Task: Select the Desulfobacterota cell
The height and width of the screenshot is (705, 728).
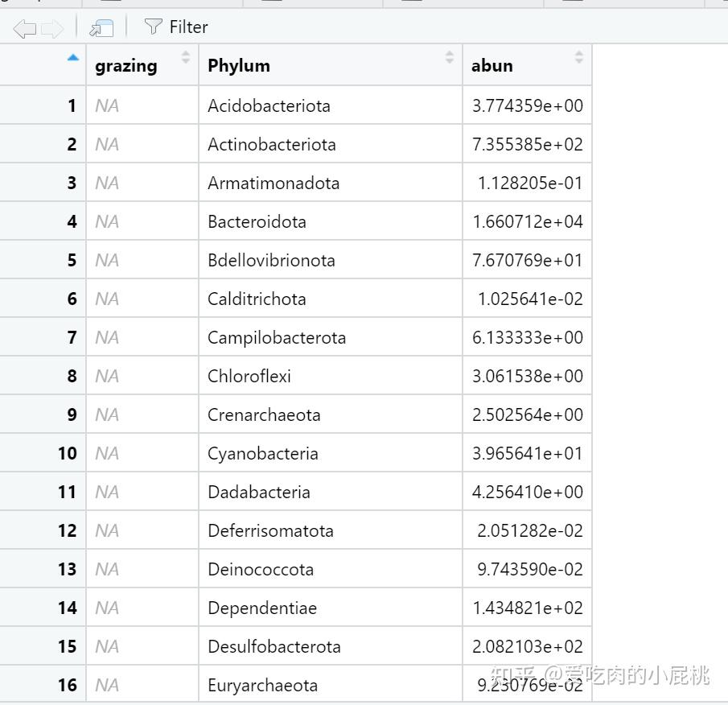Action: [331, 645]
